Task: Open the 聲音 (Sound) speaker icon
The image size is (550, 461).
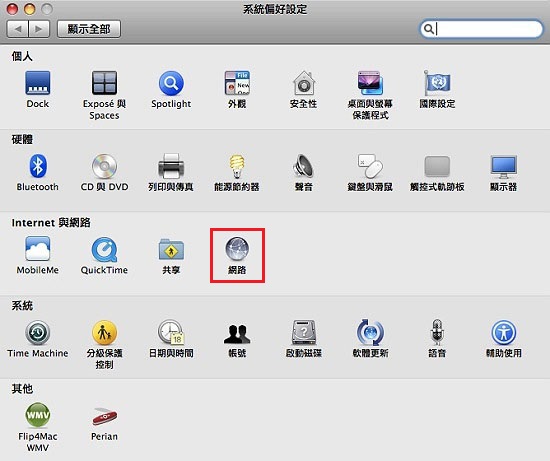Action: [304, 166]
